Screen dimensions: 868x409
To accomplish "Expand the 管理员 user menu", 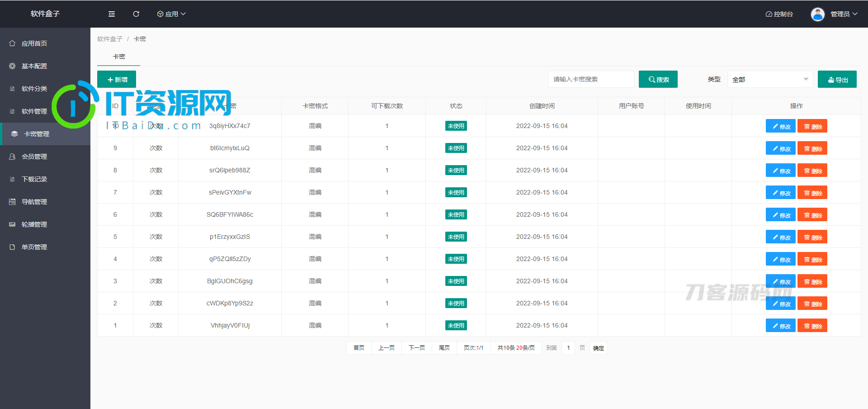I will click(x=844, y=14).
